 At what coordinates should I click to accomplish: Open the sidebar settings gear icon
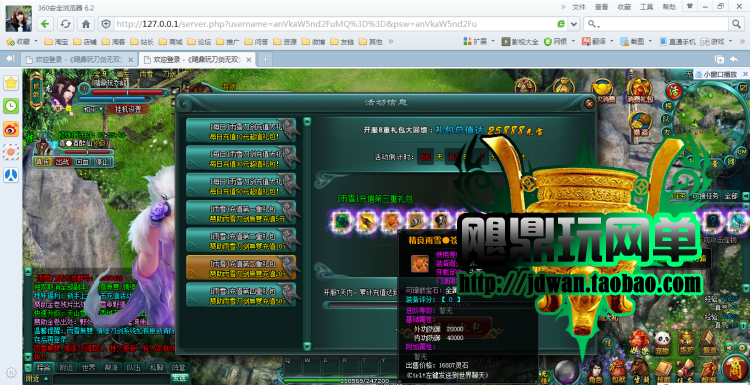[x=11, y=372]
